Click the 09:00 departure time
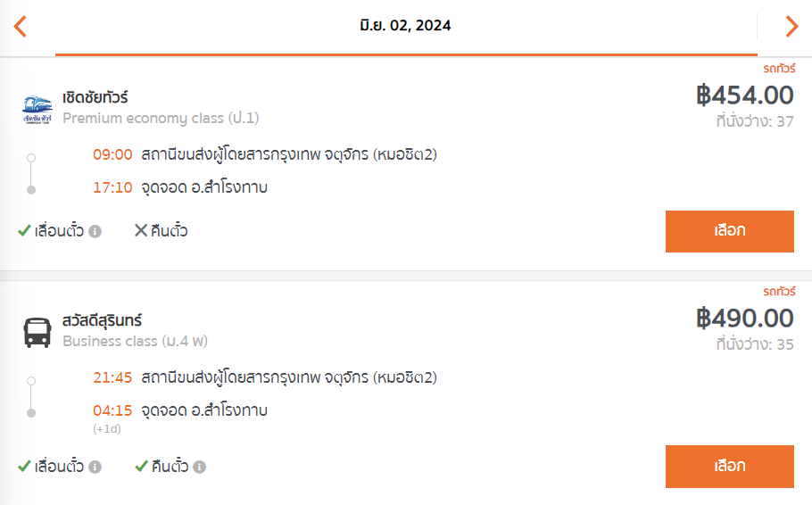Viewport: 812px width, 505px height. point(112,155)
